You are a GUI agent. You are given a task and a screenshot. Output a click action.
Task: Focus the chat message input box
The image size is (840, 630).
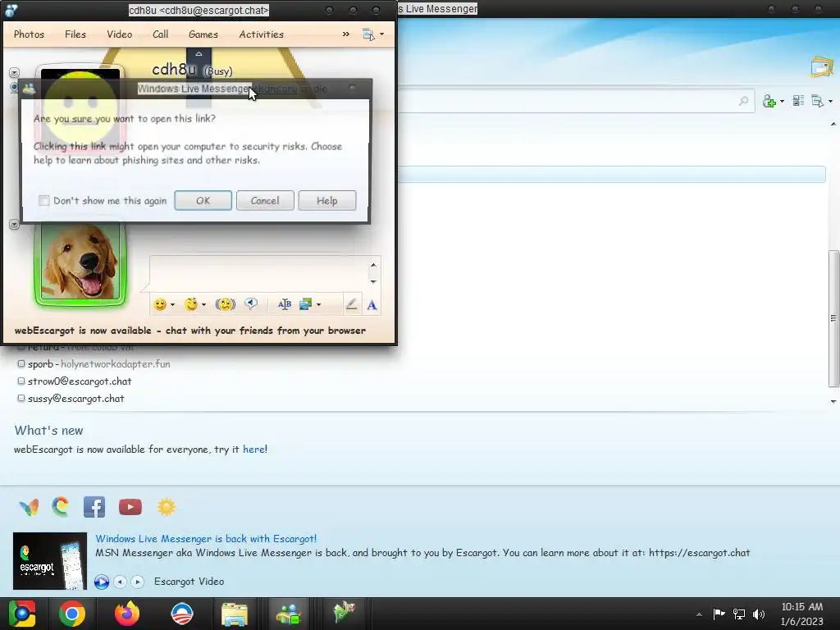(x=258, y=272)
